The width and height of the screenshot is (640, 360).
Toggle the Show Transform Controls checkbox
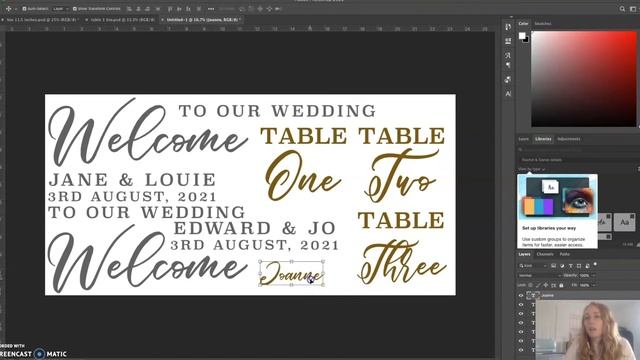pyautogui.click(x=75, y=9)
